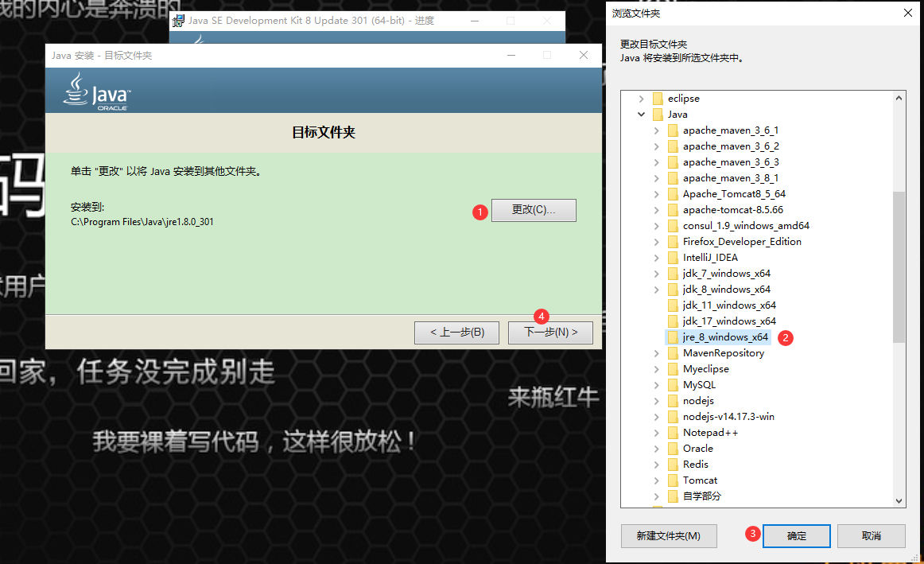Expand Oracle folder arrow
This screenshot has height=564, width=924.
[657, 449]
